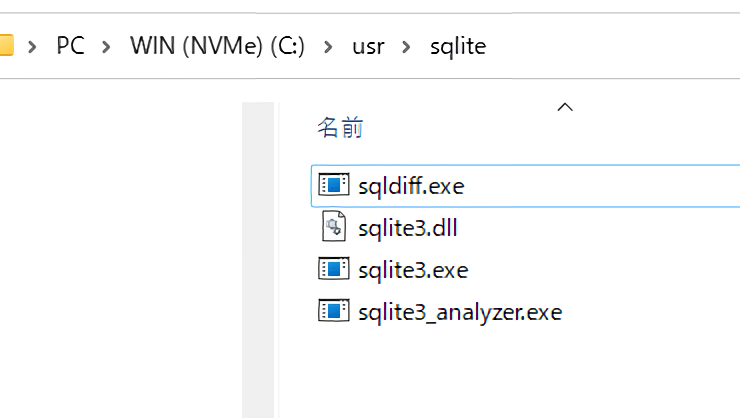This screenshot has height=418, width=740.
Task: Select the sqldiff.exe file name
Action: click(411, 186)
